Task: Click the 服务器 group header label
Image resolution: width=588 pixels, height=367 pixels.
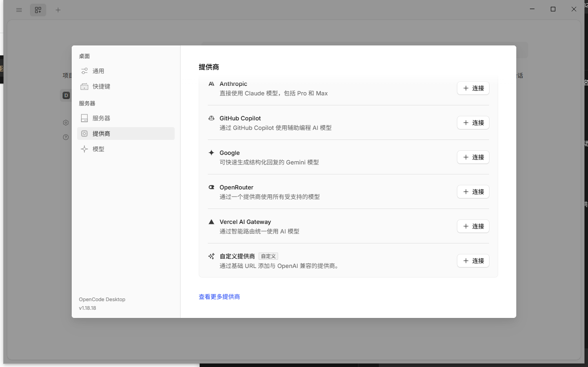Action: click(87, 103)
